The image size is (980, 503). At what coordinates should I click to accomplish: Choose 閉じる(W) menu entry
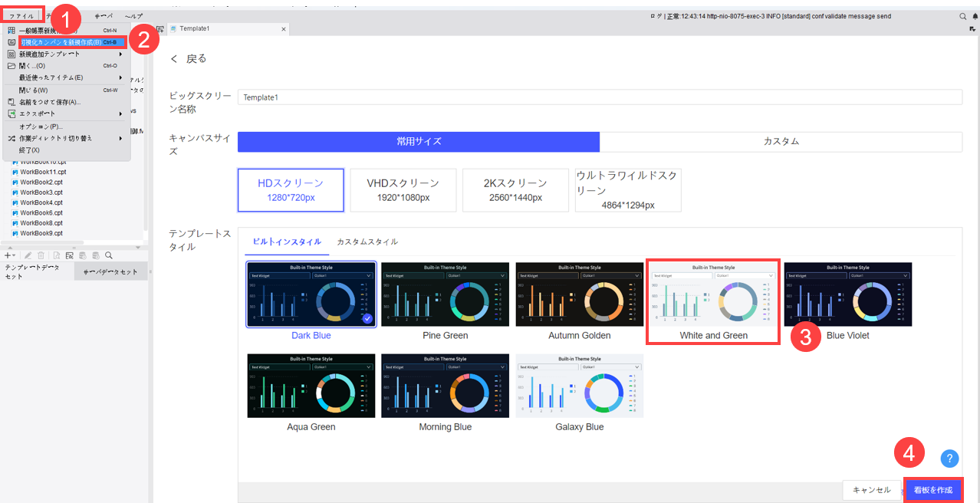point(67,90)
